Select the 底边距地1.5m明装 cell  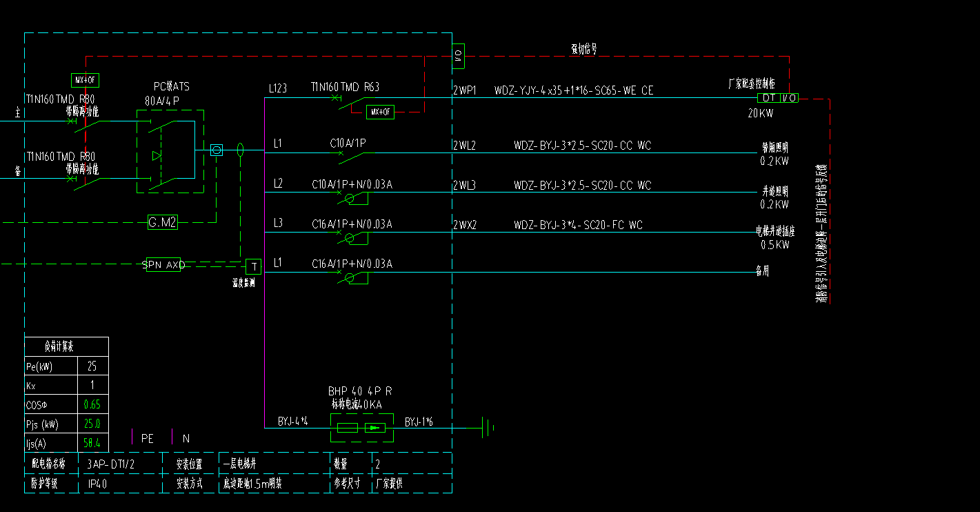(x=274, y=484)
